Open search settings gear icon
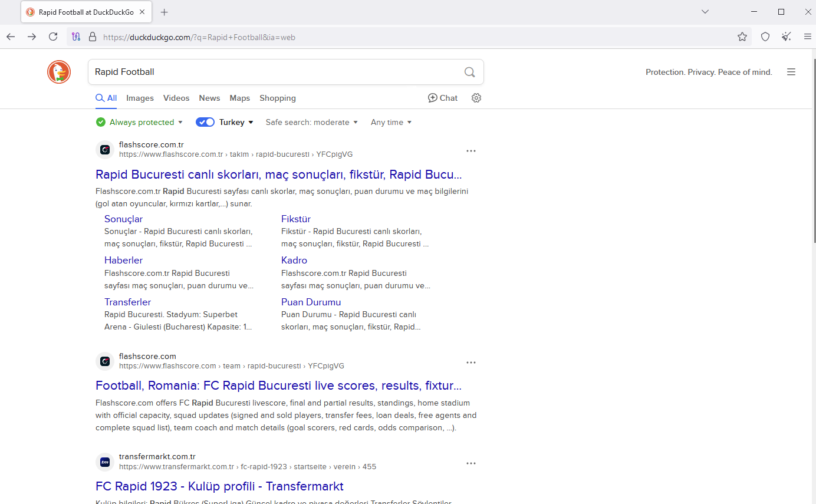 476,98
